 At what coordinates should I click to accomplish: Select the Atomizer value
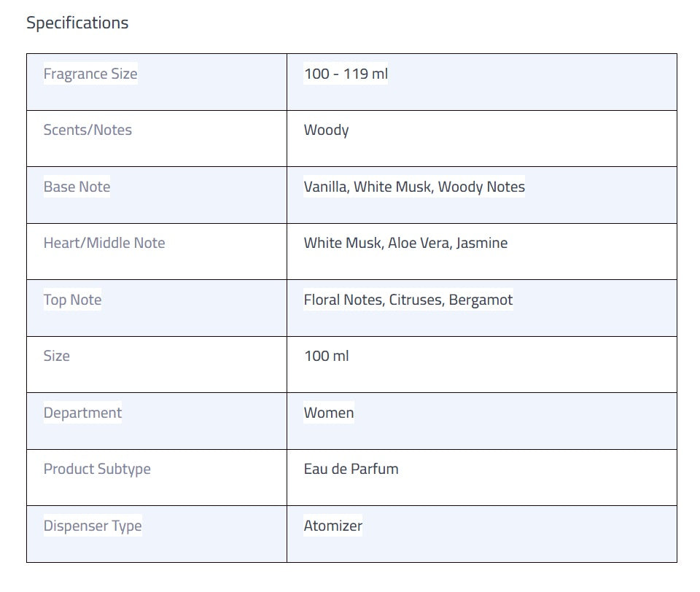pos(333,526)
